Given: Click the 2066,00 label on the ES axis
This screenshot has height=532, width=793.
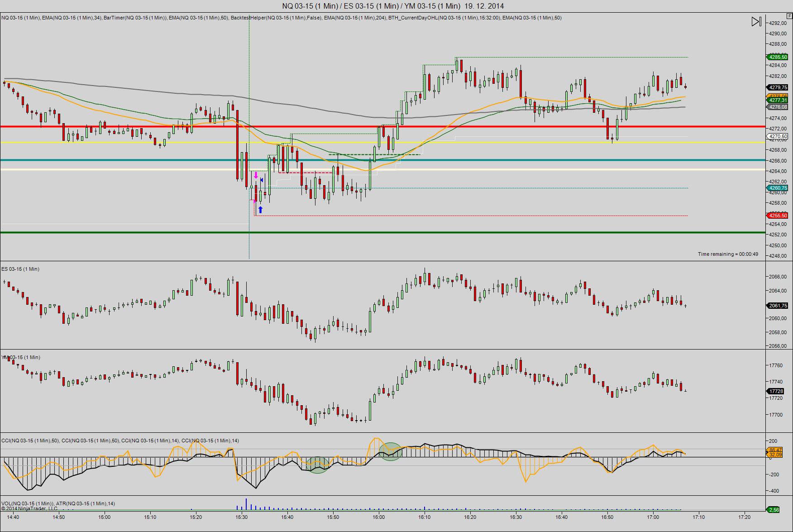Looking at the screenshot, I should (x=778, y=277).
